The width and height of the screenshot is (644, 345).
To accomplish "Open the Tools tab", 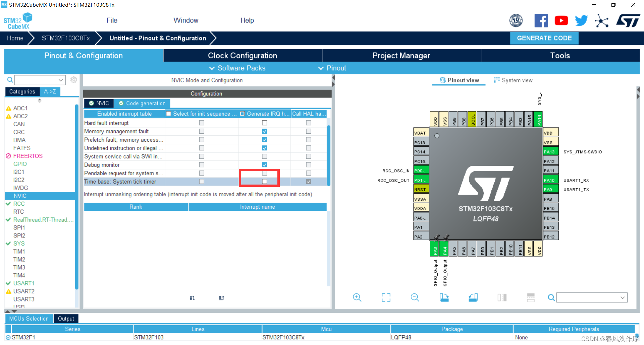I will tap(560, 56).
